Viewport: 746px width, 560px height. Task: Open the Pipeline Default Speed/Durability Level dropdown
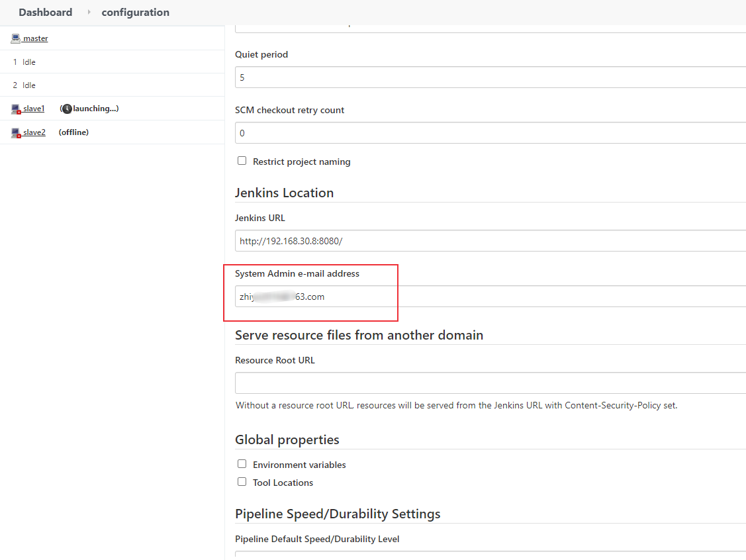click(x=490, y=557)
